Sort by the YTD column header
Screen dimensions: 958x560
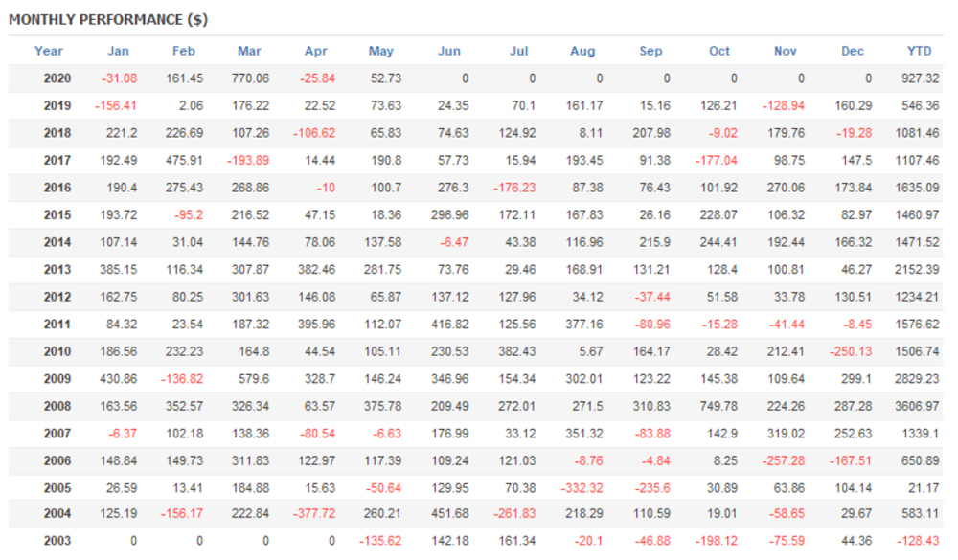(920, 51)
